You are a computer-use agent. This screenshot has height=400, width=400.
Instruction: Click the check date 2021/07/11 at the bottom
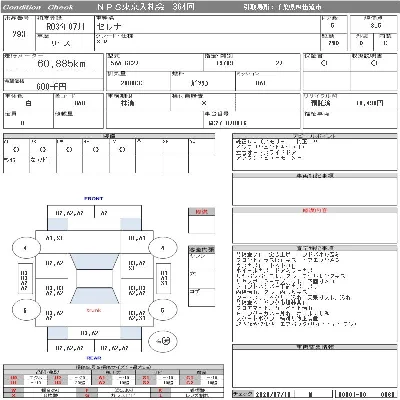pos(273,394)
